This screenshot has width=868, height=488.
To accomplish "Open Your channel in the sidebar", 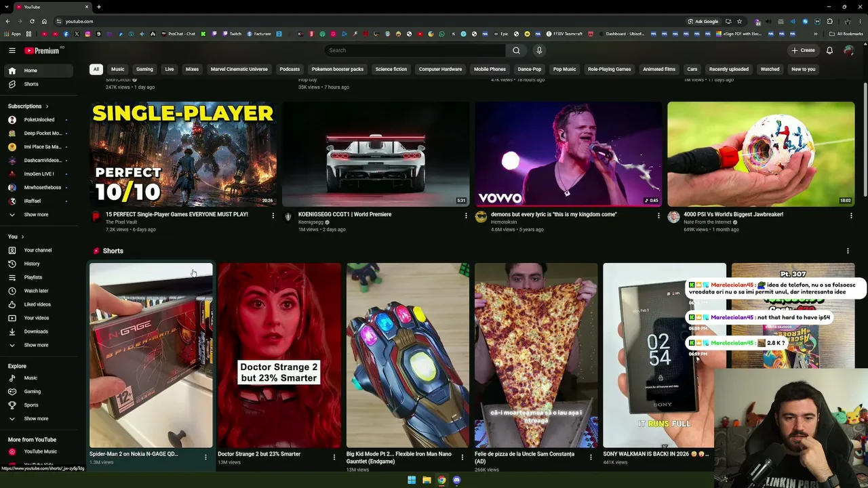I will [x=39, y=250].
